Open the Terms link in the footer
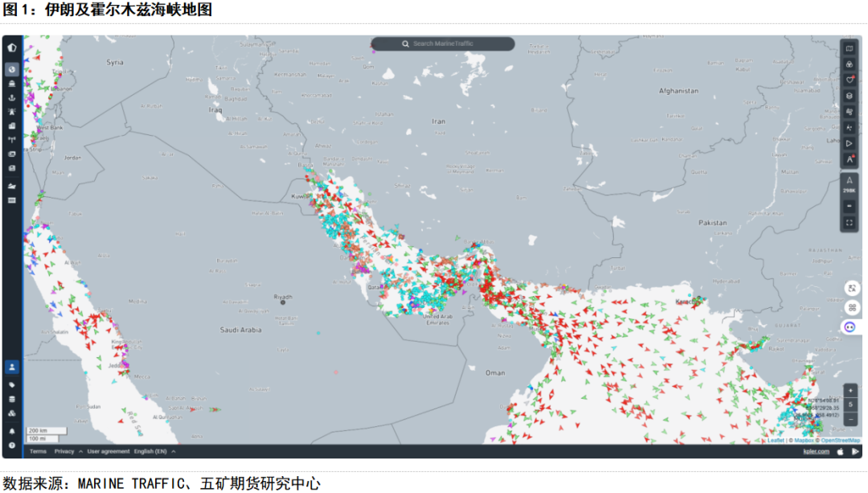 coord(38,451)
